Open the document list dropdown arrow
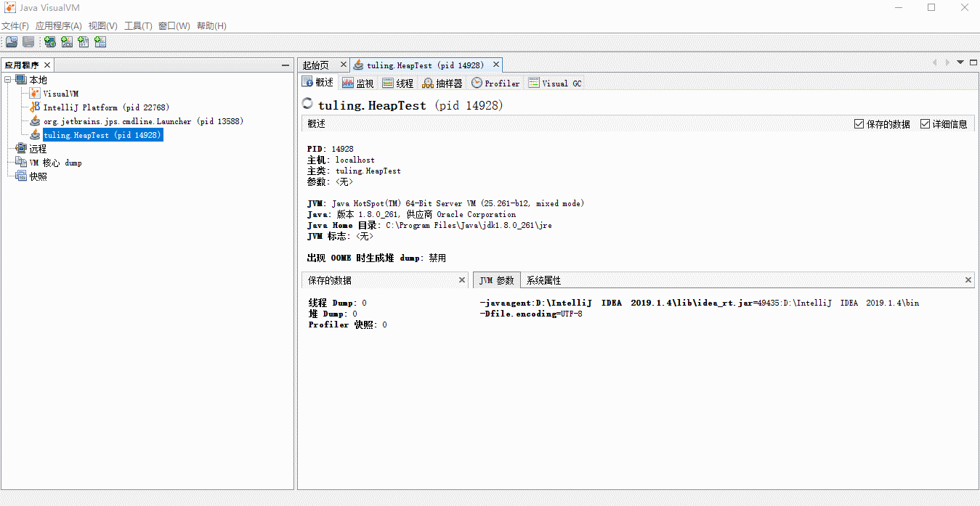Screen dimensions: 980x506 tap(960, 62)
